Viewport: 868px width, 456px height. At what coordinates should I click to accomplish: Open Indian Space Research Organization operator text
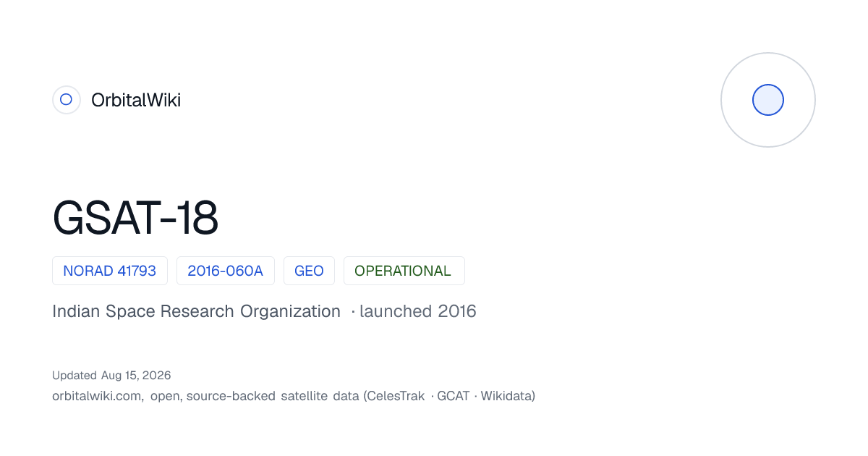(x=196, y=311)
